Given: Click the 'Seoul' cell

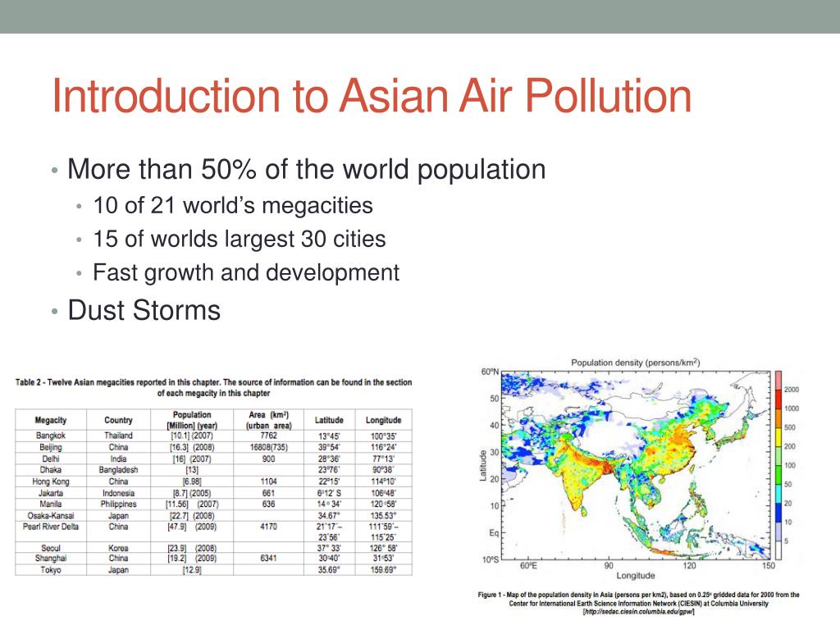Looking at the screenshot, I should point(51,548).
